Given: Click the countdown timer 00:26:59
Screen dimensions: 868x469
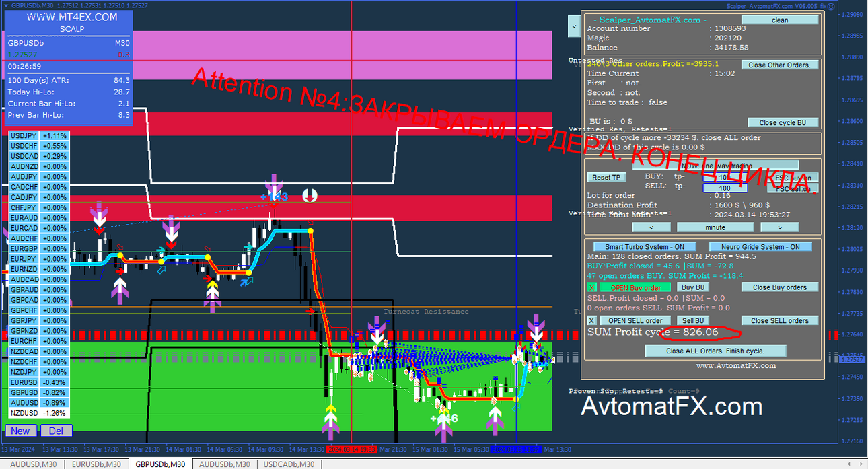Looking at the screenshot, I should (x=25, y=67).
